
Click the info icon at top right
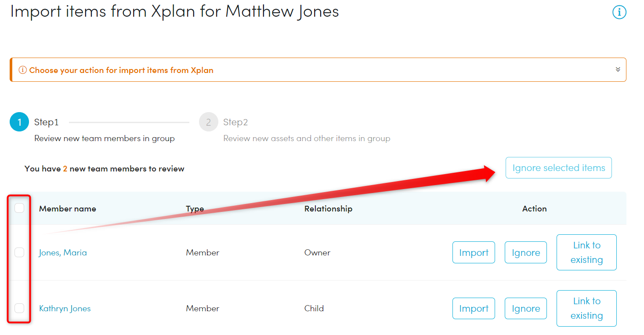click(x=619, y=12)
